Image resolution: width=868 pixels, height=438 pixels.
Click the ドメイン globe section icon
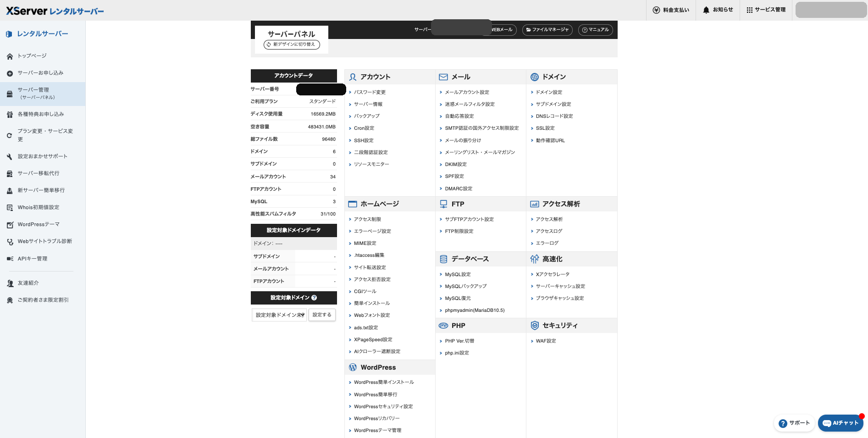point(535,77)
